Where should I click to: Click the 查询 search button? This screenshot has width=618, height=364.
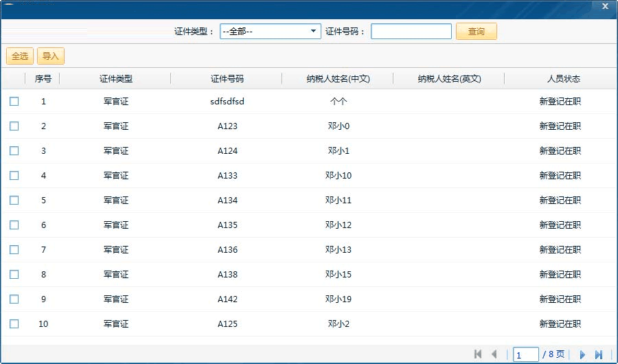coord(476,32)
